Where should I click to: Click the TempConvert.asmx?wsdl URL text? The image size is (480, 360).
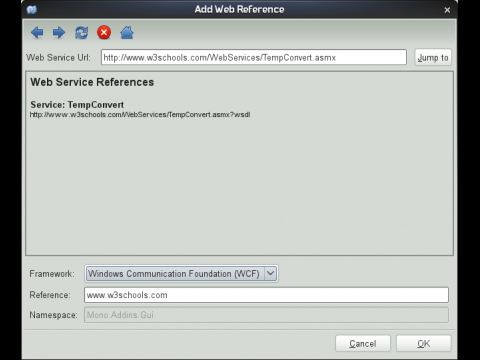(140, 115)
